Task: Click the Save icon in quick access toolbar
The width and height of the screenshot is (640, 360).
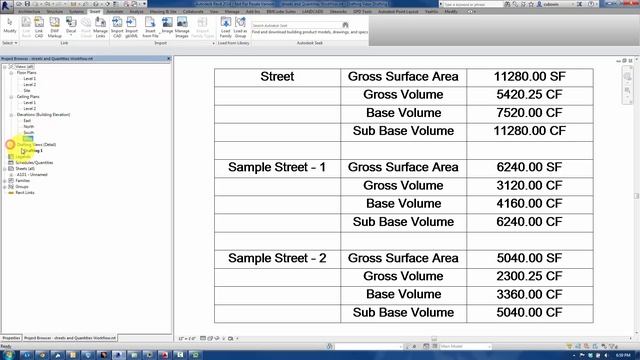Action: [x=27, y=4]
